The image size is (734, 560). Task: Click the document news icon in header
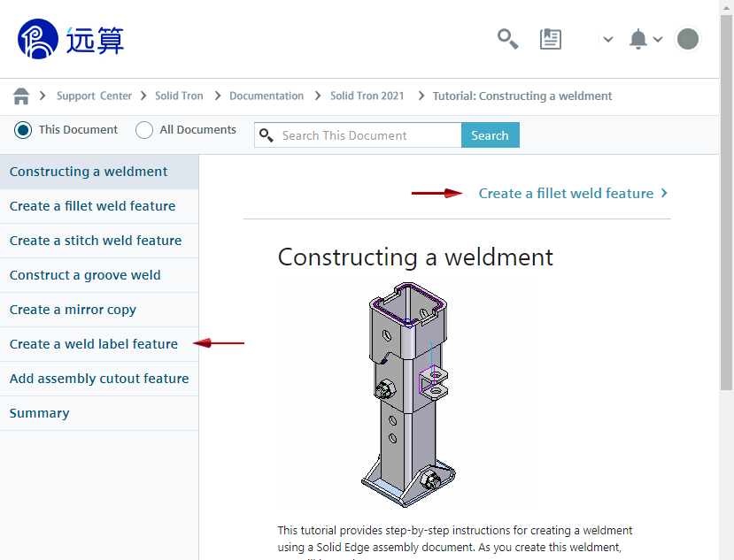click(x=551, y=39)
